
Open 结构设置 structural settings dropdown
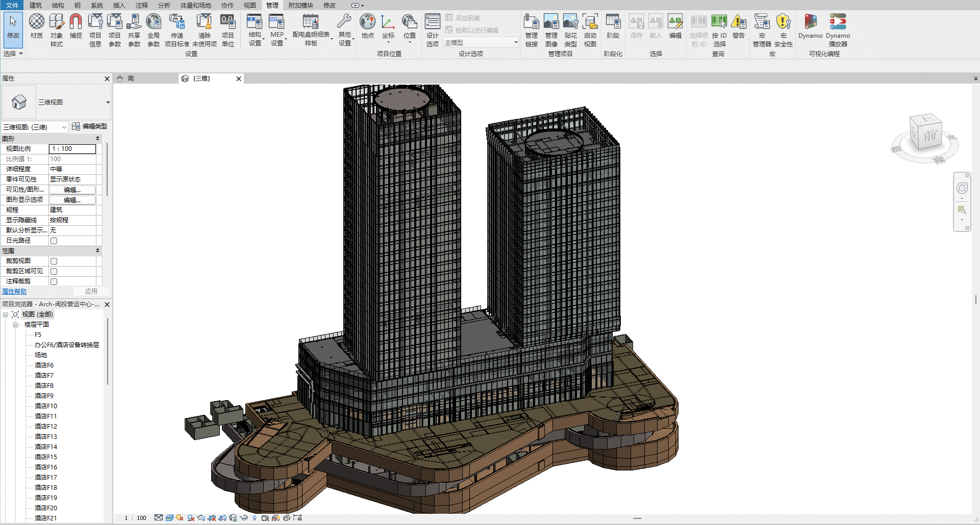tap(255, 30)
